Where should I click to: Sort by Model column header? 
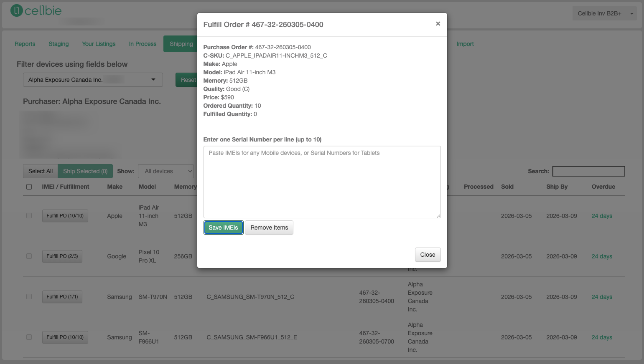[x=147, y=187]
